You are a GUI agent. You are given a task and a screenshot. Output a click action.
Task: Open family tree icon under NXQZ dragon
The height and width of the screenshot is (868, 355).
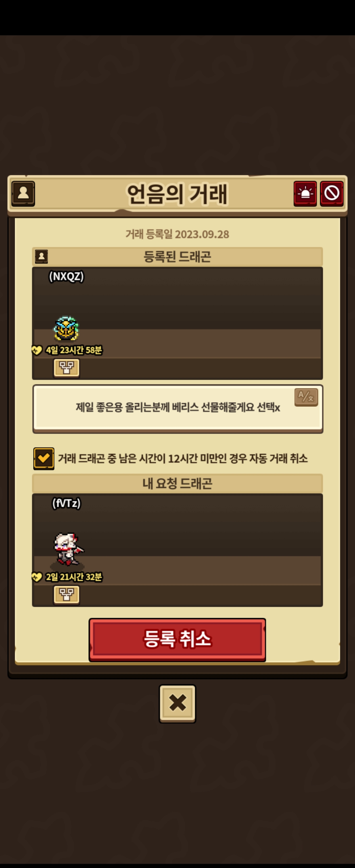(x=67, y=368)
